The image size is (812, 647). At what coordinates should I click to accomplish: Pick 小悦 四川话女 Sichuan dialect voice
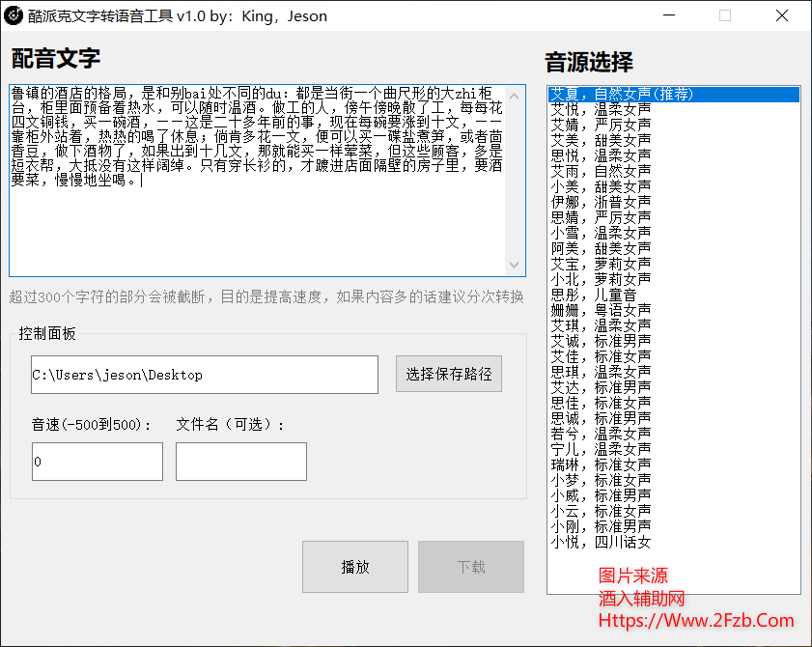628,540
